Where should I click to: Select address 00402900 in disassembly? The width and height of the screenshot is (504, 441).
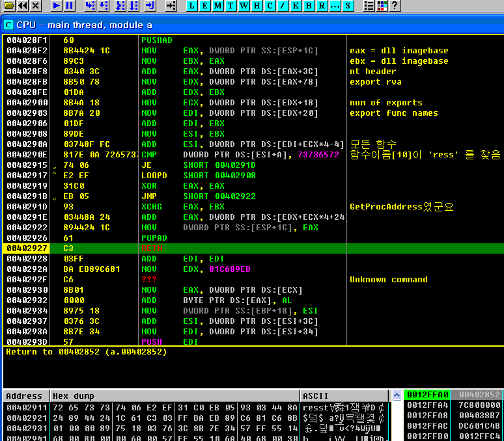[x=27, y=103]
